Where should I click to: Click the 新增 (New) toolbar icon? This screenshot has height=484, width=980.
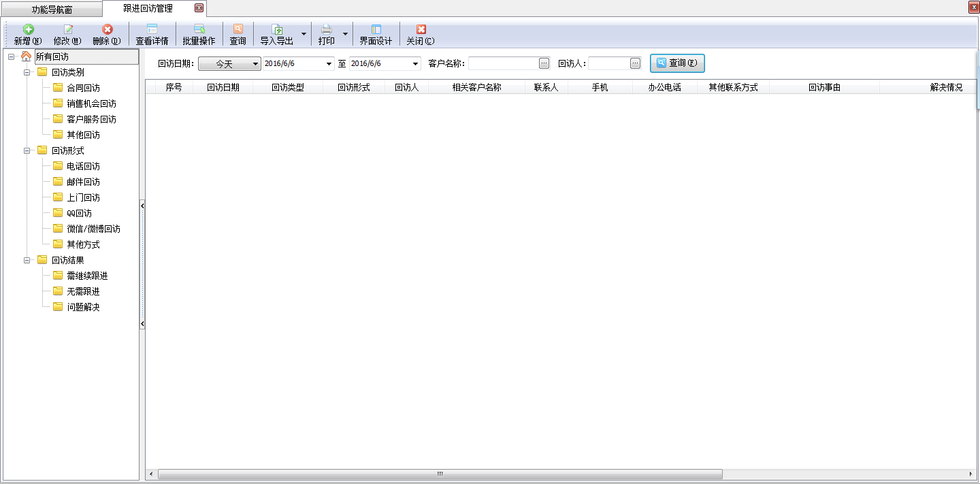pos(28,30)
